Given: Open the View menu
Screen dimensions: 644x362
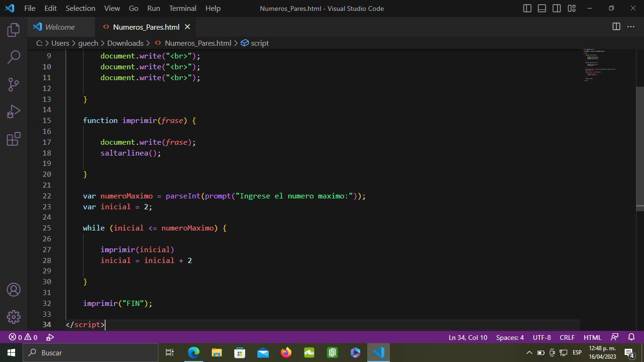Looking at the screenshot, I should click(x=112, y=8).
